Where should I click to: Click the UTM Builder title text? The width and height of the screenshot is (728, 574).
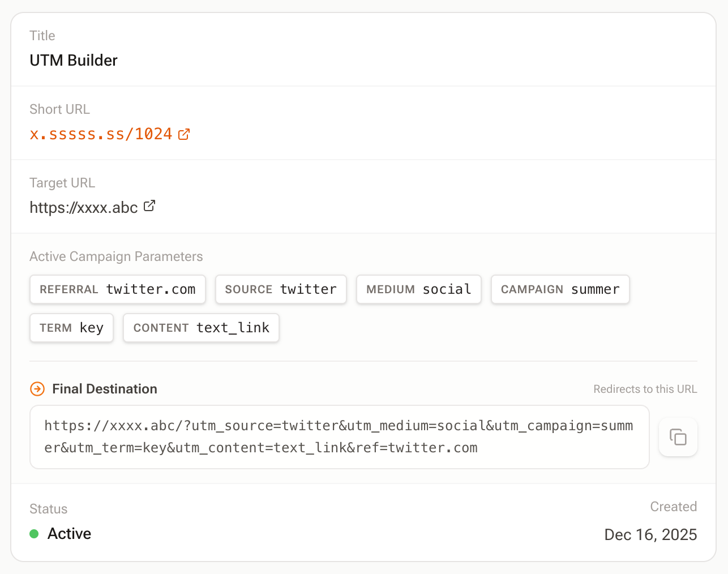(74, 61)
